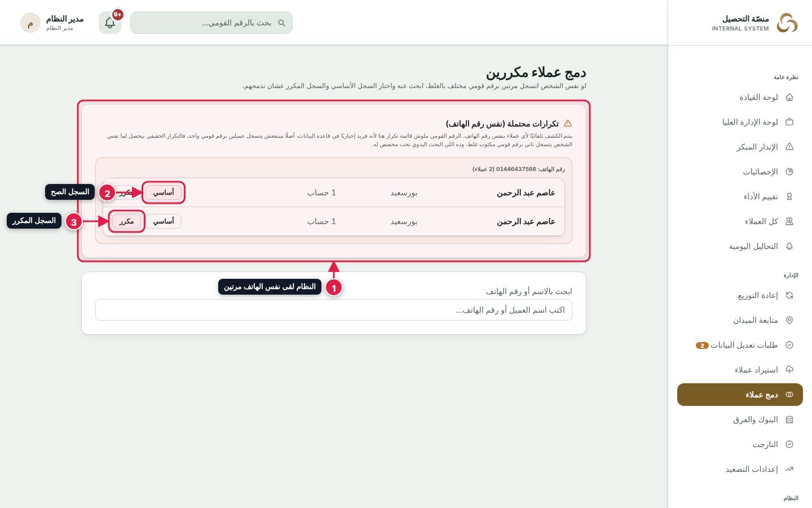Open the مدير النظام user profile avatar
The width and height of the screenshot is (812, 508).
click(30, 23)
